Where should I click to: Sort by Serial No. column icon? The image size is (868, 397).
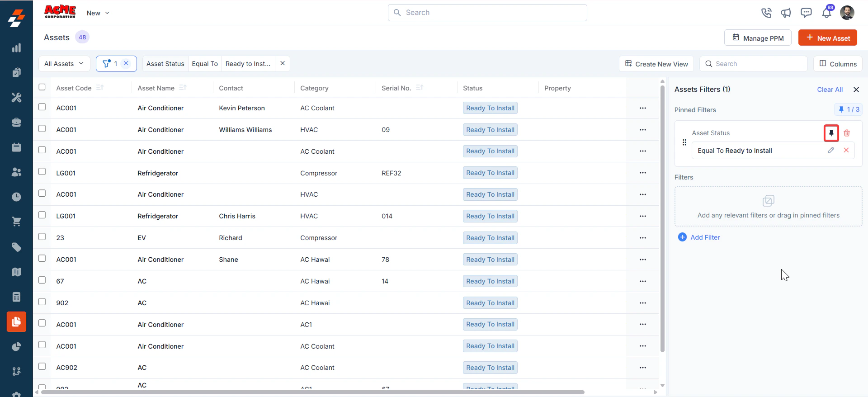coord(420,88)
